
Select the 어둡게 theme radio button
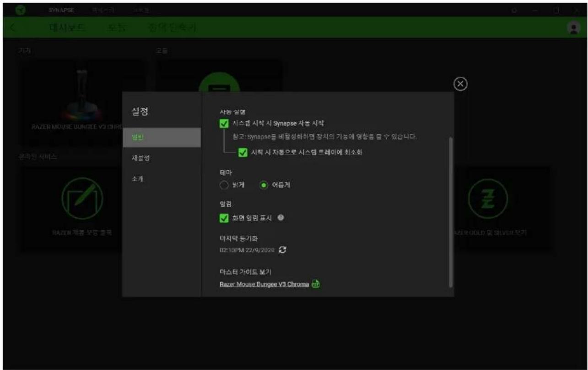[x=264, y=185]
